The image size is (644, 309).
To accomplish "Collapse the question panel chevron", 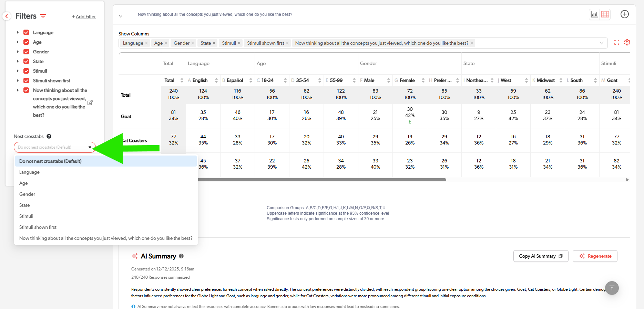I will 121,16.
